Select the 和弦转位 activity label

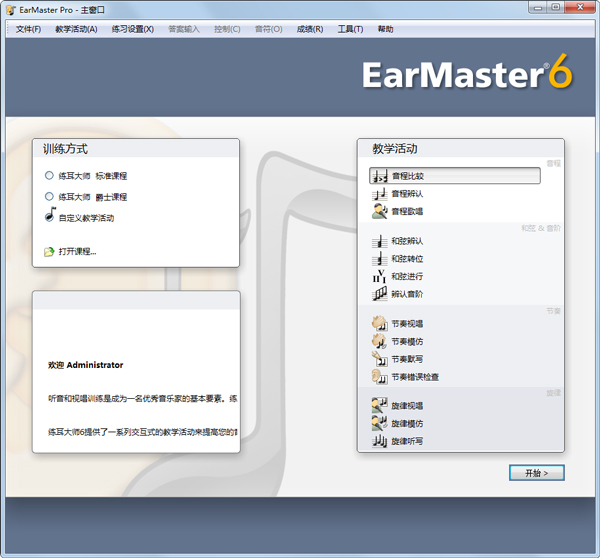tap(407, 259)
